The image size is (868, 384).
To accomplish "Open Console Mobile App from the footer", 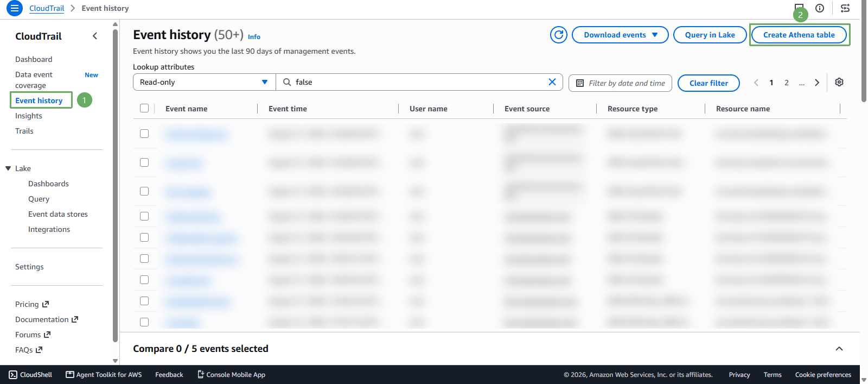I will [x=231, y=375].
